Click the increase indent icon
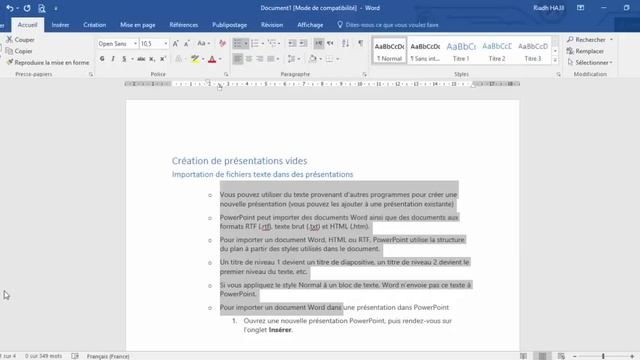 tap(303, 43)
